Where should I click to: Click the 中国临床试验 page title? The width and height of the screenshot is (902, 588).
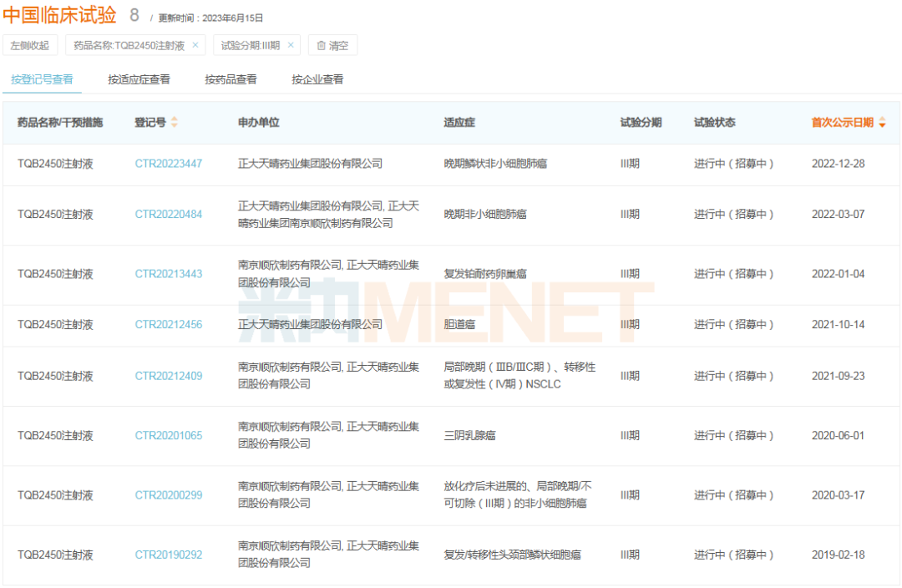(60, 15)
